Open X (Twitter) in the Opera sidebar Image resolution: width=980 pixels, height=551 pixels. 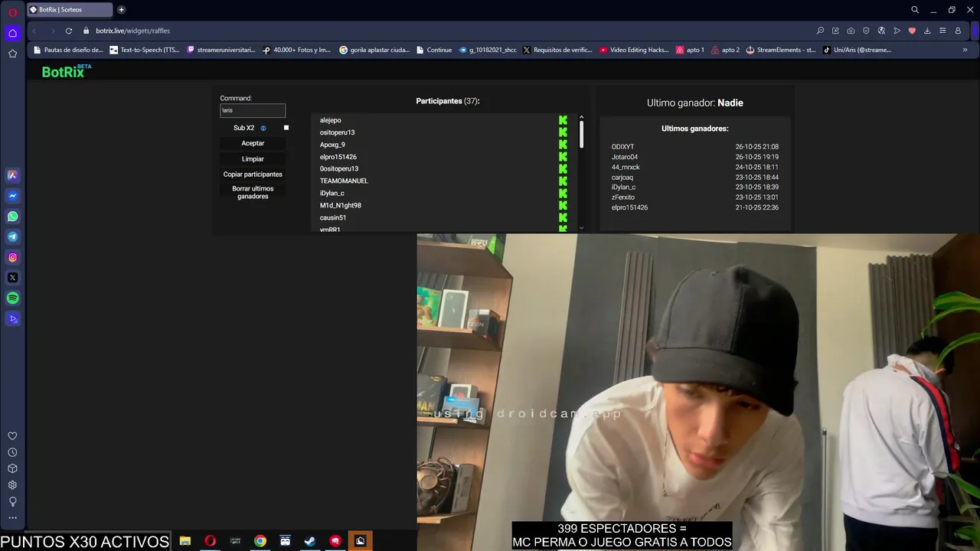coord(12,278)
